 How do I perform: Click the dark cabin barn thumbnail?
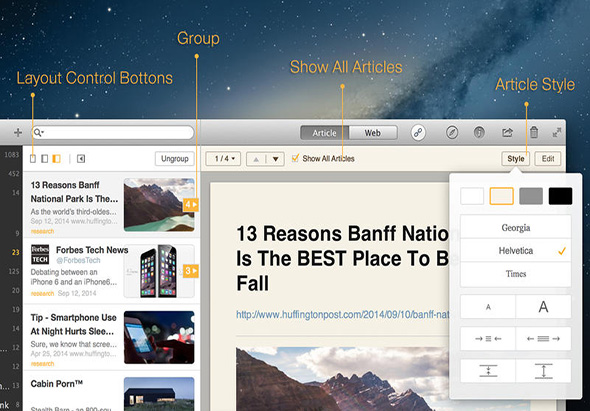159,394
